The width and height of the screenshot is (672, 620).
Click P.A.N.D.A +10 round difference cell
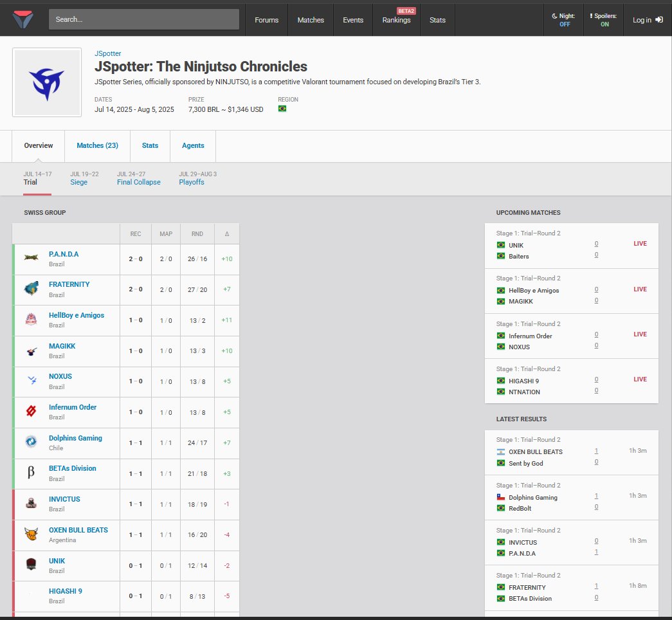pos(227,259)
